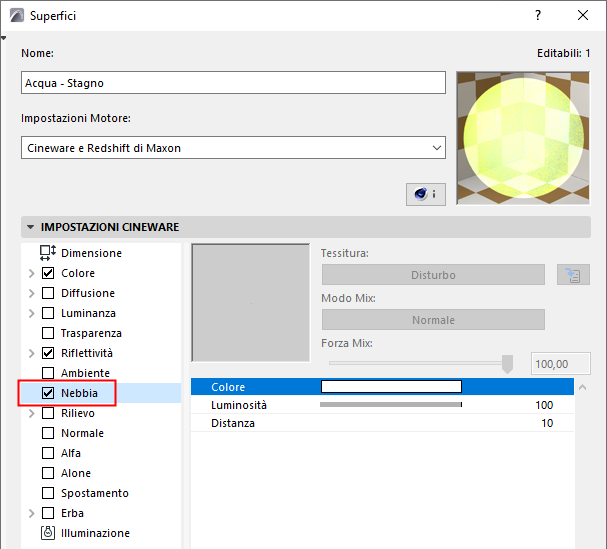Select the Alfa tree item label
607x549 pixels.
(71, 453)
